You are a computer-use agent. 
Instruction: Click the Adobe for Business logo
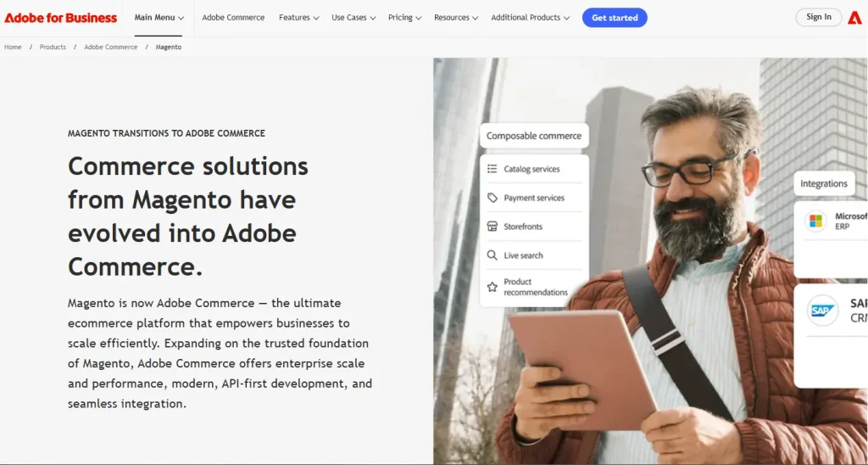click(60, 18)
